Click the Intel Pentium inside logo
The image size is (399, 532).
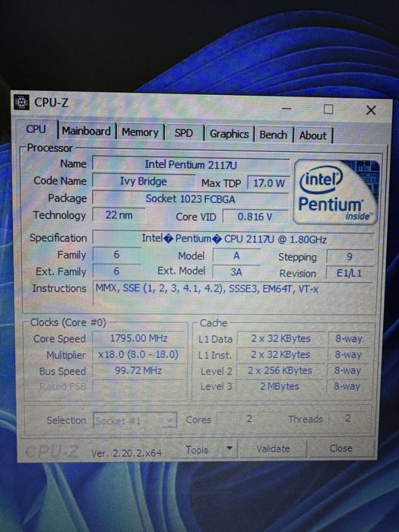(336, 192)
